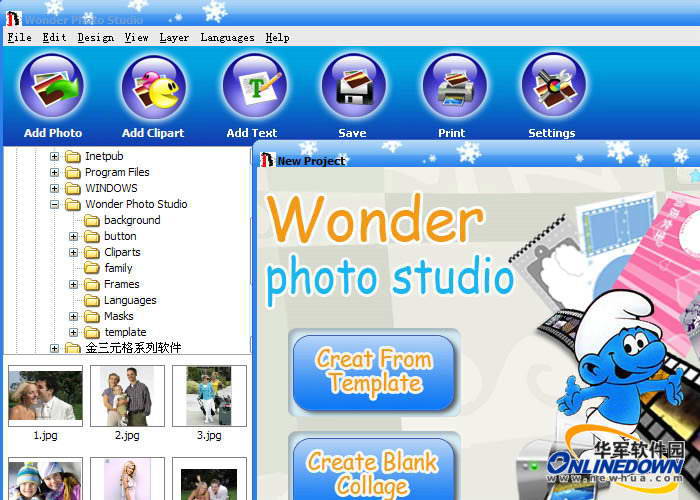Click the Save floppy disk icon
The image size is (700, 500).
click(354, 86)
